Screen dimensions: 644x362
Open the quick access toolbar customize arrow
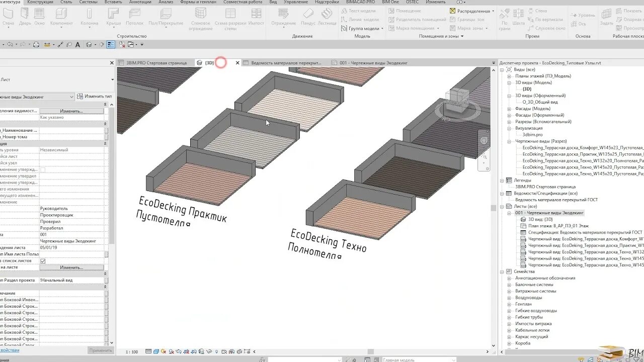(x=142, y=45)
